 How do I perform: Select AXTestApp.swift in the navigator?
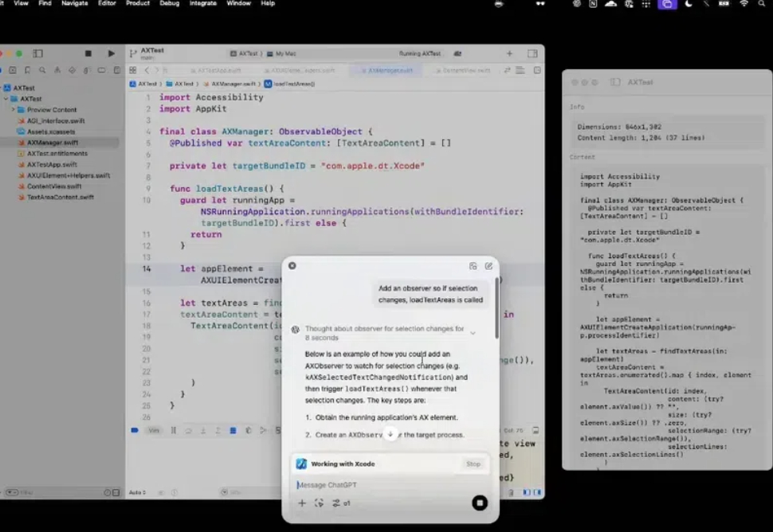(x=52, y=165)
